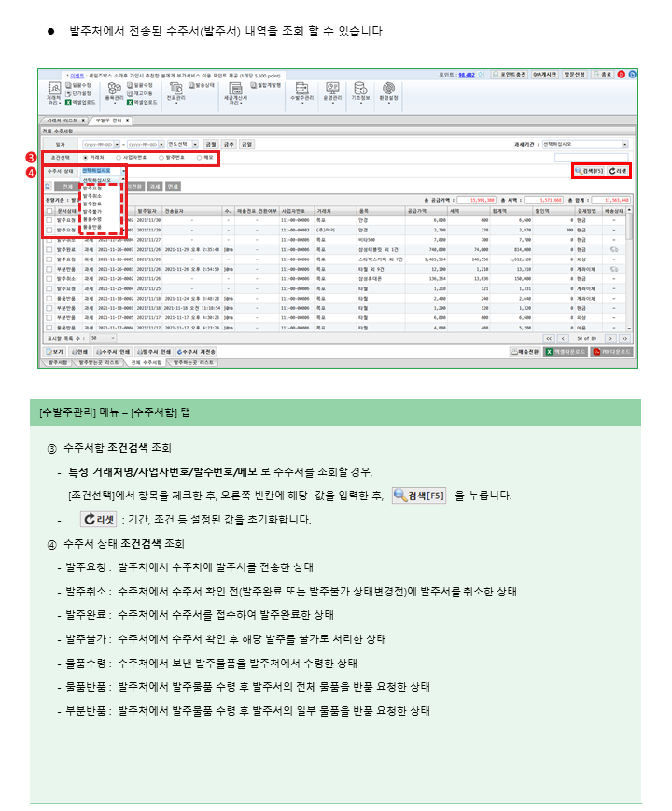Open the 전체 수주서함 bottom tab
The image size is (672, 811).
[x=147, y=363]
